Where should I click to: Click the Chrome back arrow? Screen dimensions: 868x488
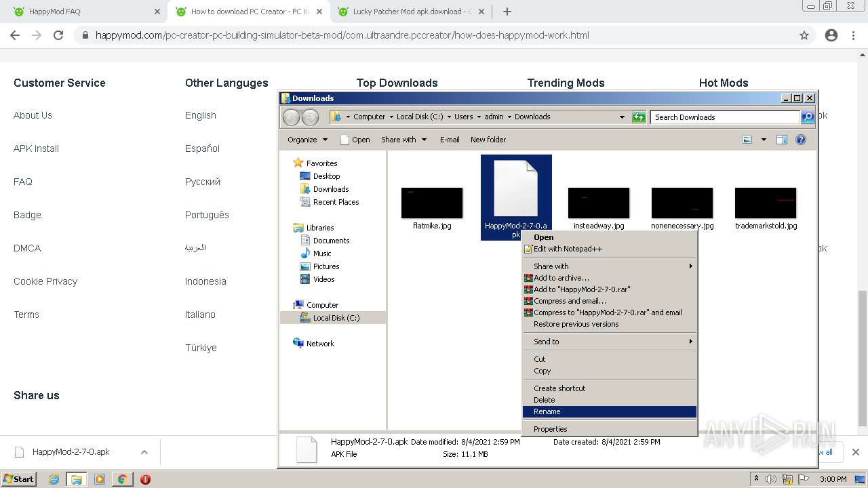point(15,35)
